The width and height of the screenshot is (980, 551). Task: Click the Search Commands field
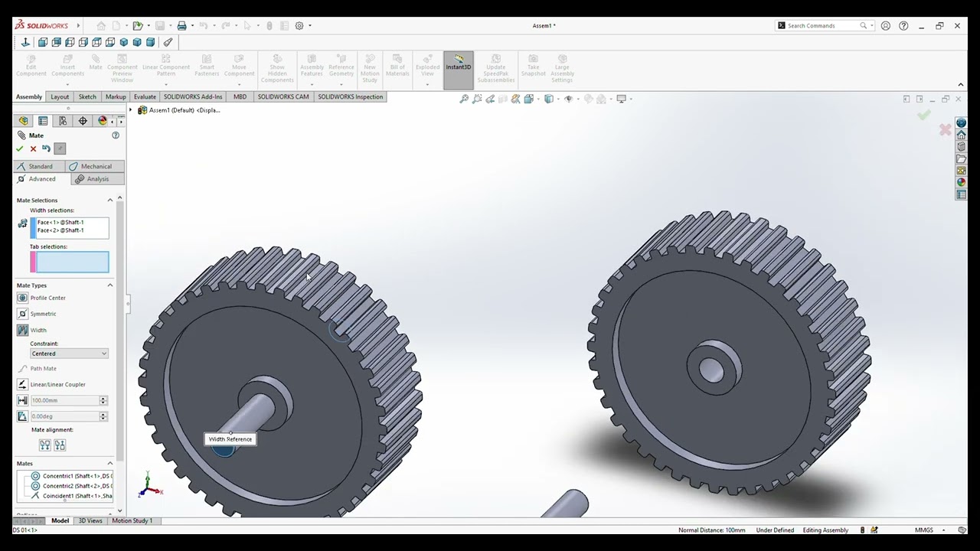pos(823,26)
